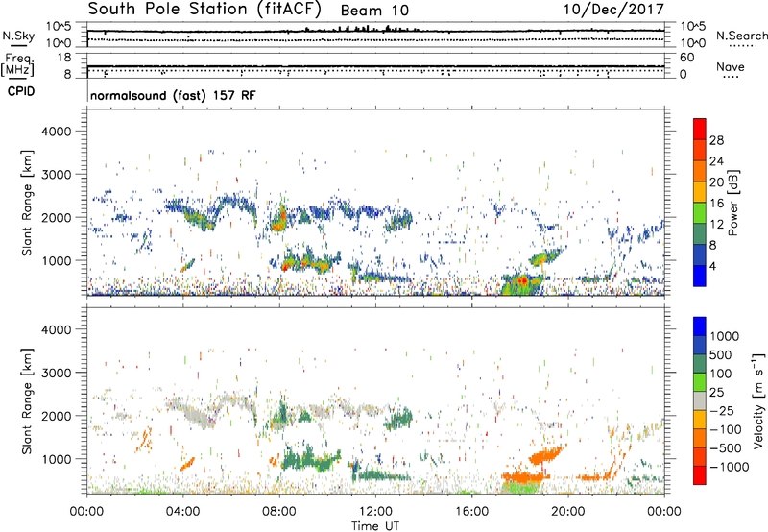Click the blue 1000 velocity color segment
Image resolution: width=768 pixels, height=532 pixels.
pos(700,326)
